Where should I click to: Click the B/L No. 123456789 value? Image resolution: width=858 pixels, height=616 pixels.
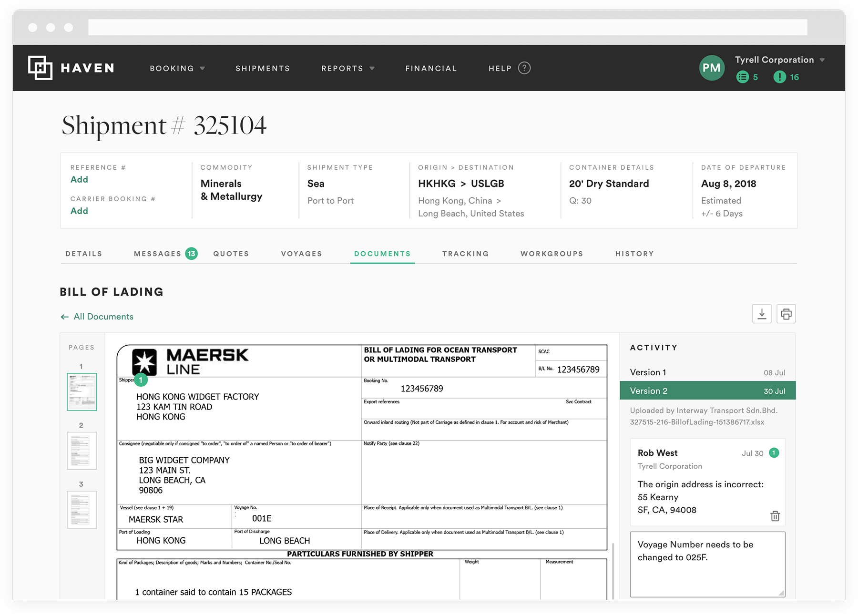point(578,370)
